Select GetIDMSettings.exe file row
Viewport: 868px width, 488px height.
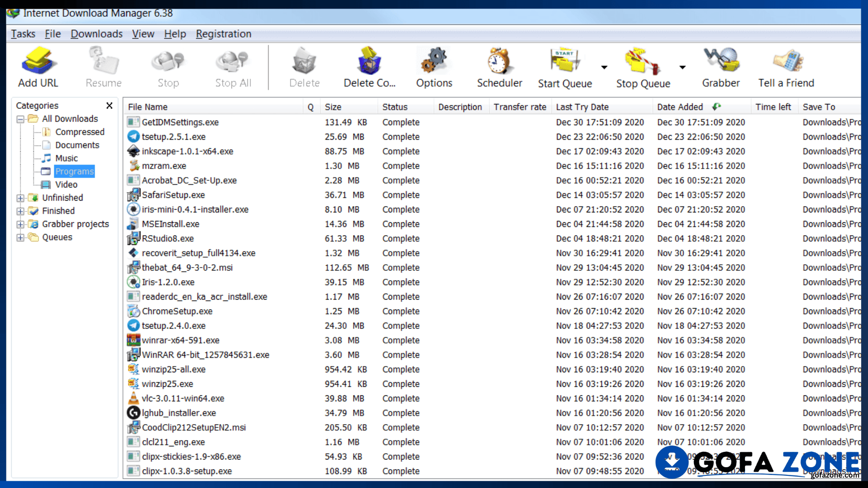click(x=493, y=122)
